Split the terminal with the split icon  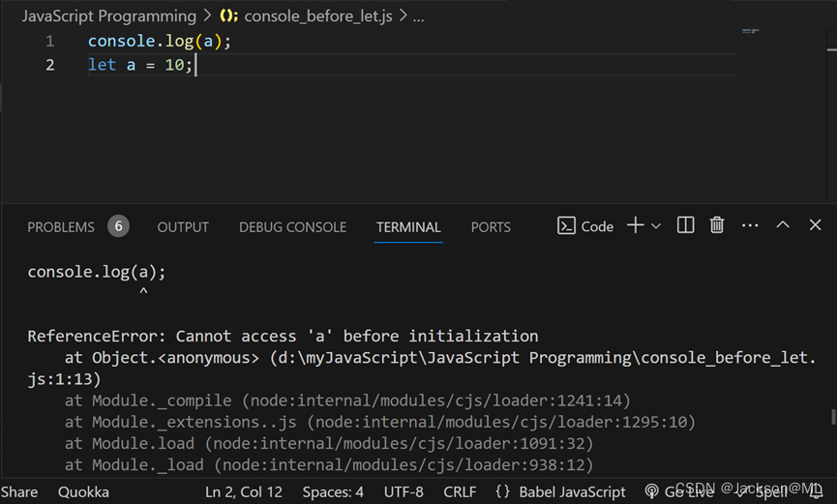[x=685, y=225]
